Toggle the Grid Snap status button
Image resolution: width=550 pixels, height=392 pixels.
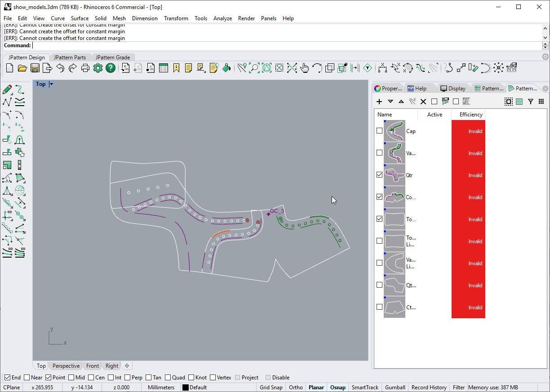(271, 388)
